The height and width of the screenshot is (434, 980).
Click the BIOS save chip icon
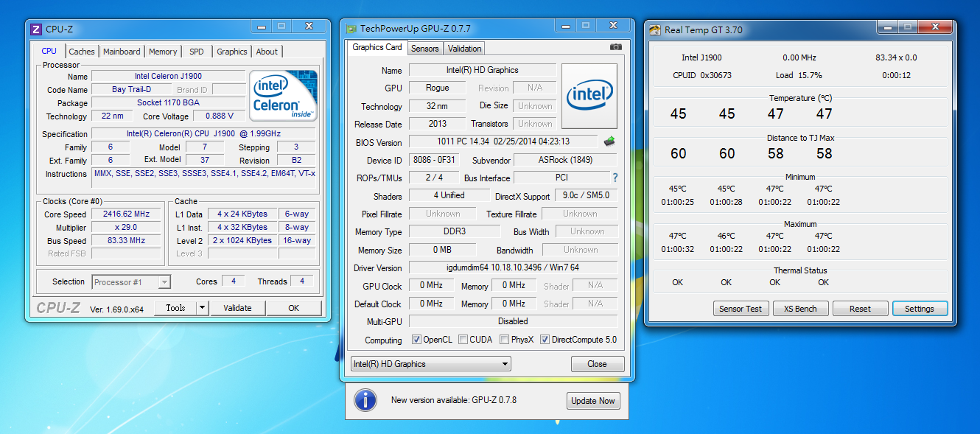609,141
